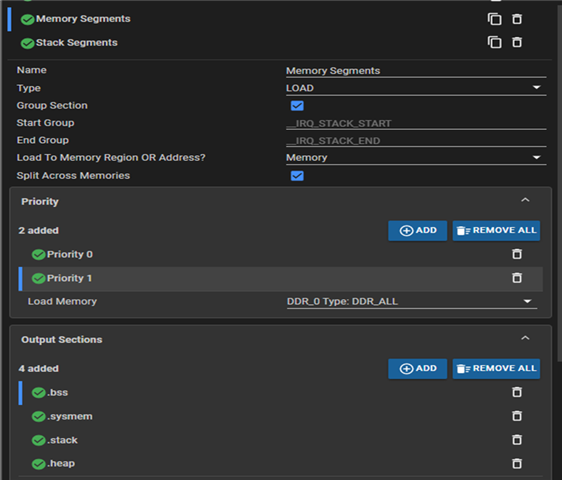
Task: Remove the .bss output section
Action: pos(516,392)
